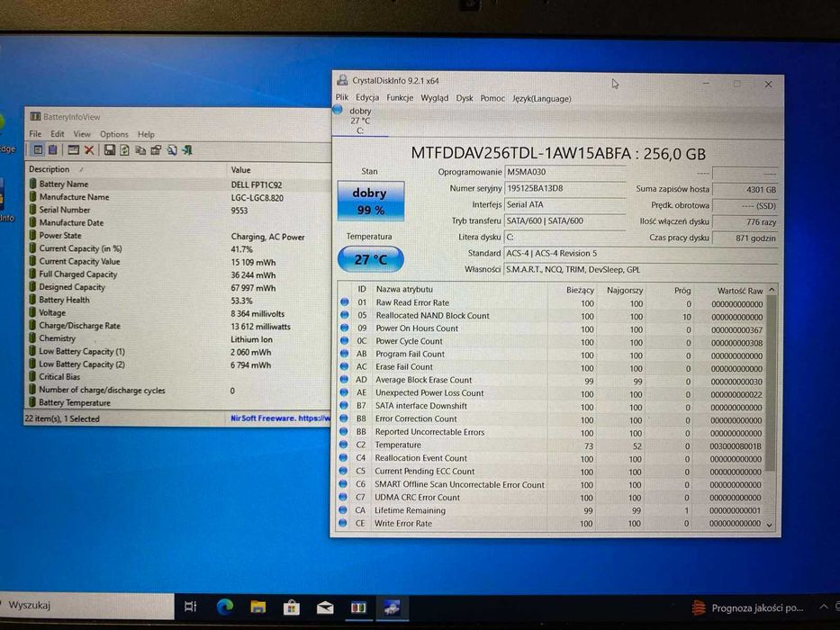This screenshot has height=630, width=840.
Task: Click the Oprogramowanie field M5MA030
Action: [x=565, y=172]
